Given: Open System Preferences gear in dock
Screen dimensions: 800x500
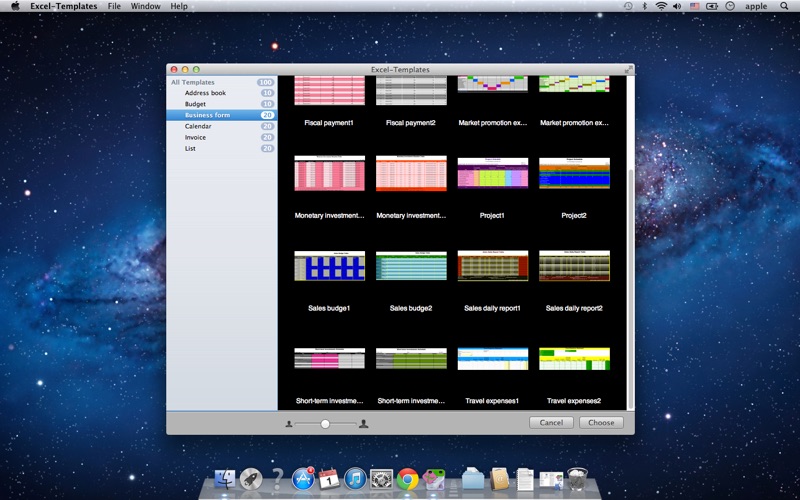Looking at the screenshot, I should [381, 479].
